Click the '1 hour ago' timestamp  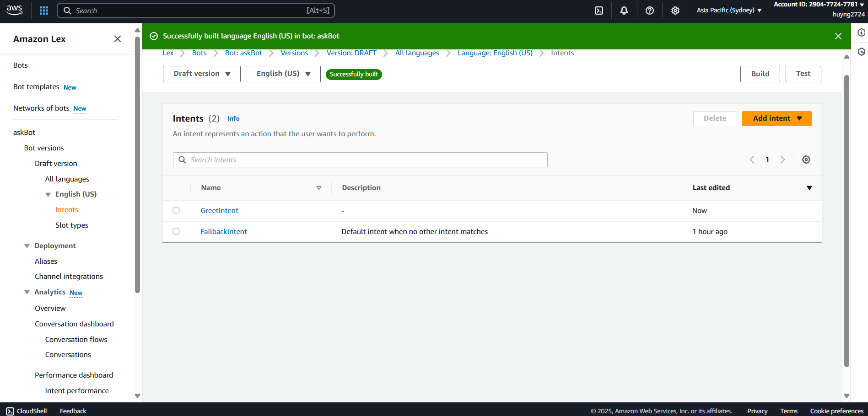[710, 232]
